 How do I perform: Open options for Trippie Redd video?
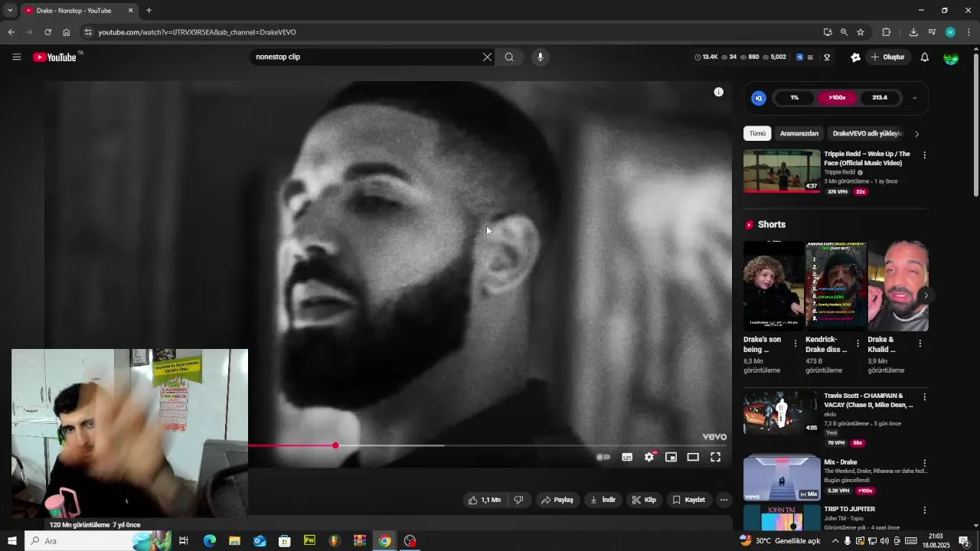924,155
